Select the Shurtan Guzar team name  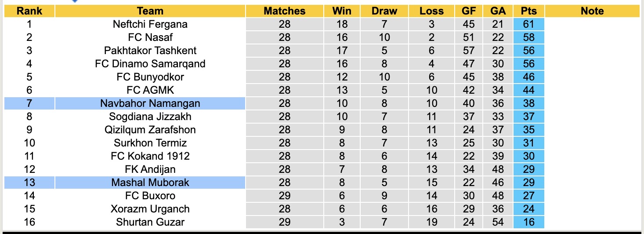click(x=150, y=222)
